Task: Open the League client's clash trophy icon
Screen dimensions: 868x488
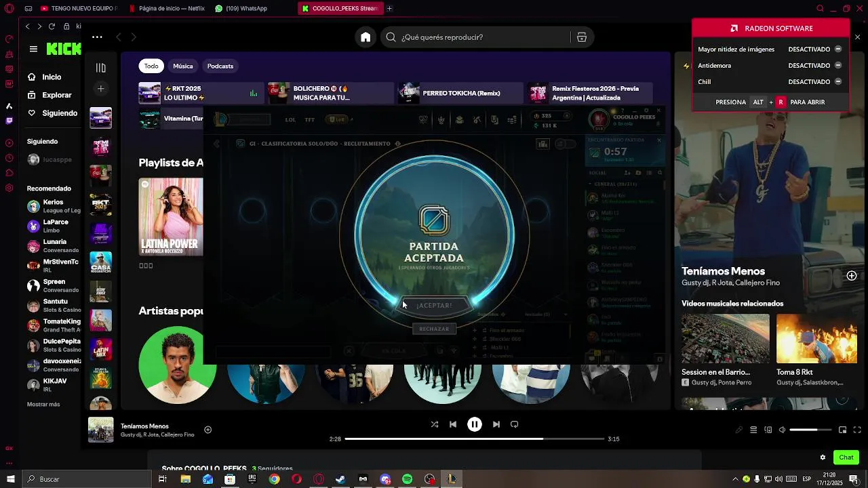Action: 441,120
